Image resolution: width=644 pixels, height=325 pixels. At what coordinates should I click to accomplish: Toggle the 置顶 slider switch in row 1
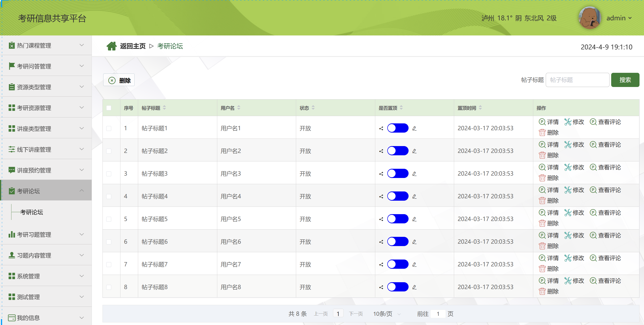pyautogui.click(x=397, y=128)
